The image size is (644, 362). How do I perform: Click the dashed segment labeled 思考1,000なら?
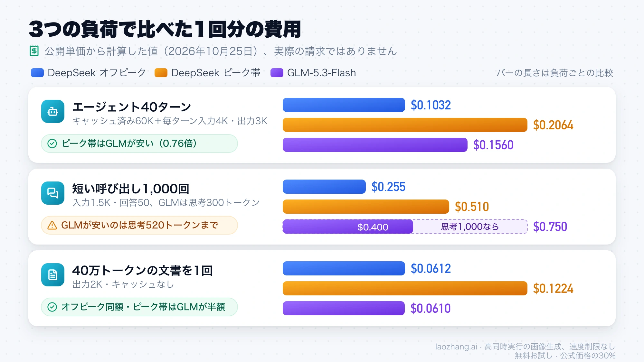[x=470, y=227]
